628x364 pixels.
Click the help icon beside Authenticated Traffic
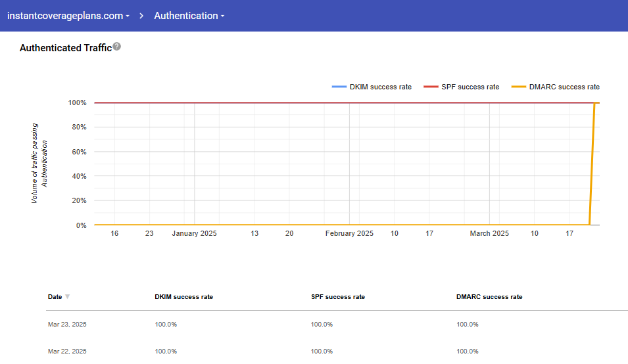[116, 47]
